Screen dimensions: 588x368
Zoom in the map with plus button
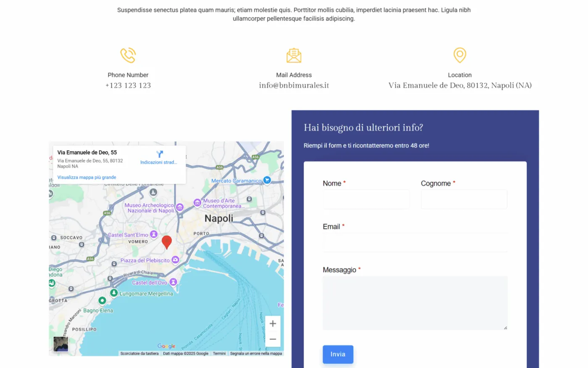[x=273, y=323]
